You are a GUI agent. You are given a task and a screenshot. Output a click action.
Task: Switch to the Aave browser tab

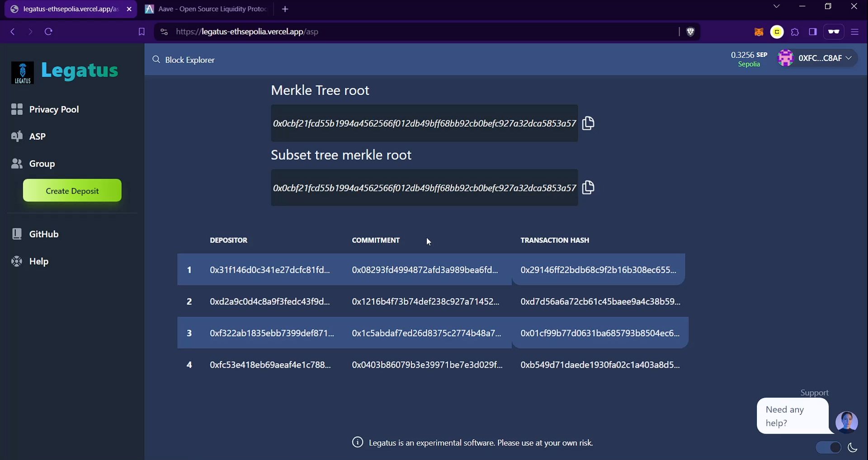point(207,9)
